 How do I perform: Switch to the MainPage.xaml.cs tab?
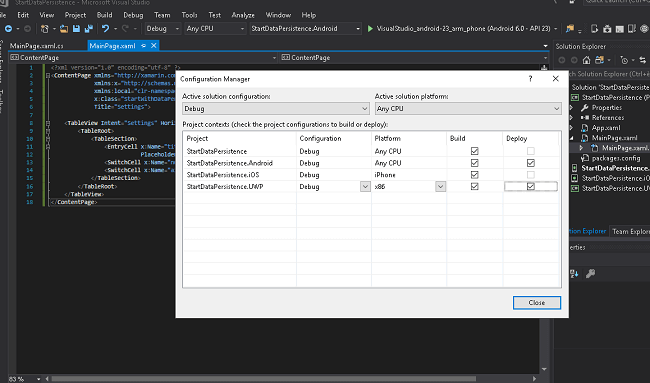36,46
